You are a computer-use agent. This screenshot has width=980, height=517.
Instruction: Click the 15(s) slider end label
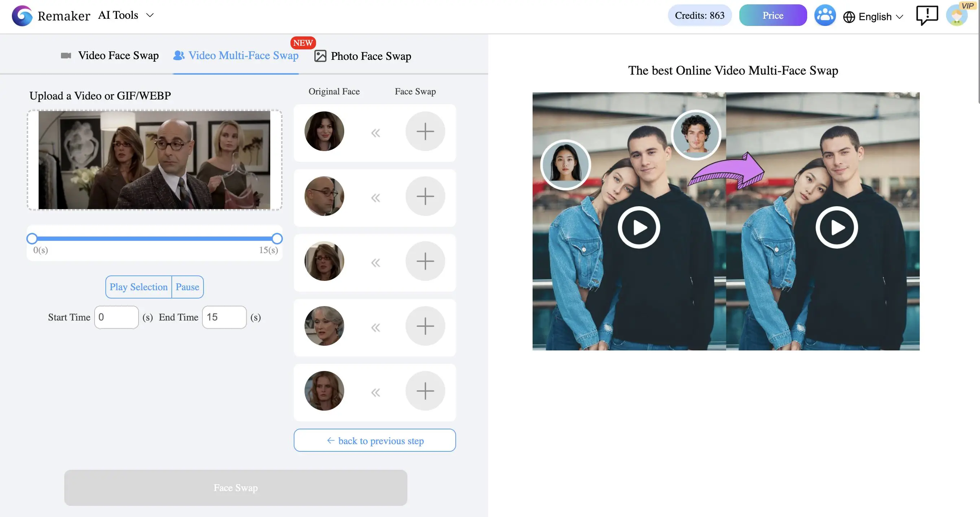pos(268,250)
